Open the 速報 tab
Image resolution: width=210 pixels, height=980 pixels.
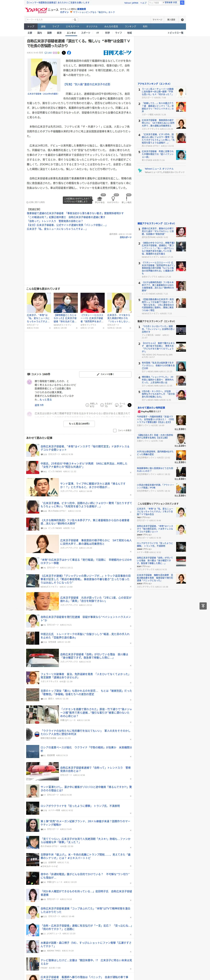click(x=43, y=27)
